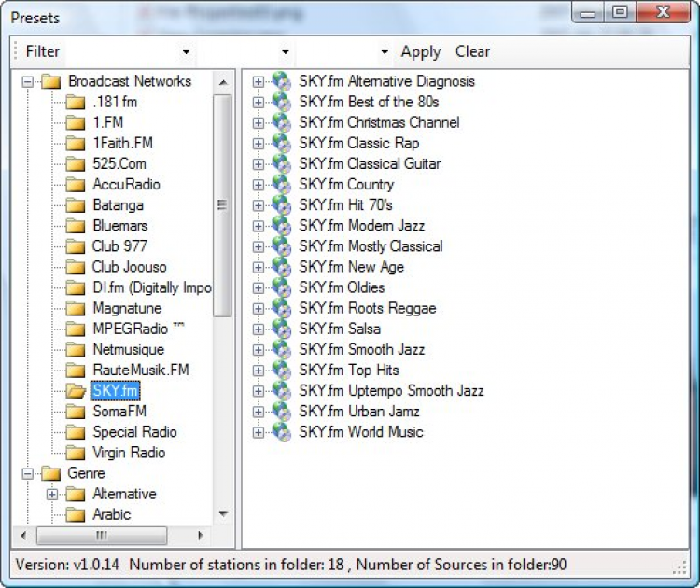Select the SKY.fm Urban Jamz station label
Screen dimensions: 700x588
click(x=359, y=412)
